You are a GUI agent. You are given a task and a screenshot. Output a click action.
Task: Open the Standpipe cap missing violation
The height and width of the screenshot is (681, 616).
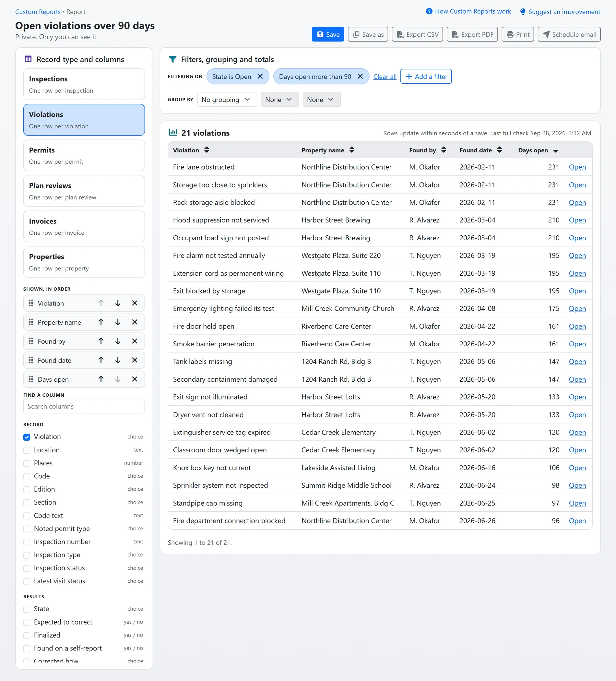click(x=577, y=503)
